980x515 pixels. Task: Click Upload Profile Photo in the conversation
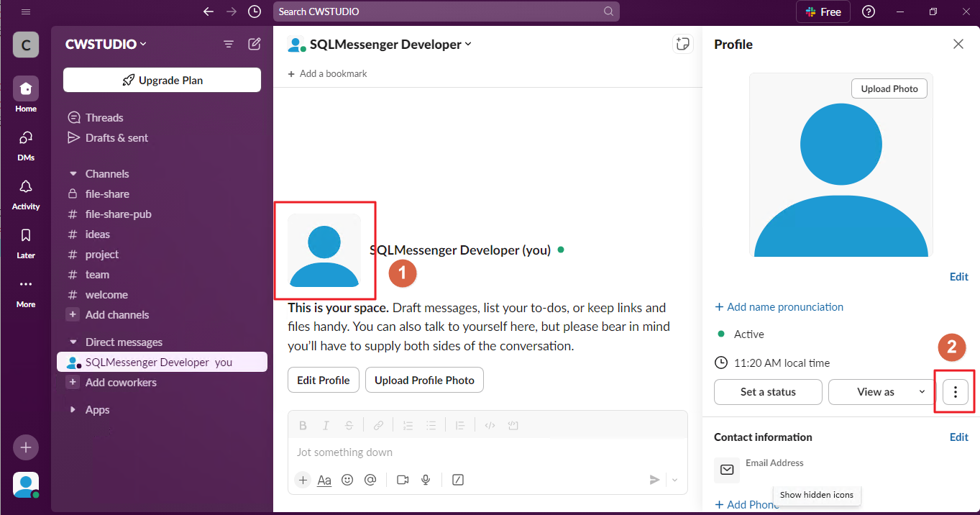tap(424, 380)
